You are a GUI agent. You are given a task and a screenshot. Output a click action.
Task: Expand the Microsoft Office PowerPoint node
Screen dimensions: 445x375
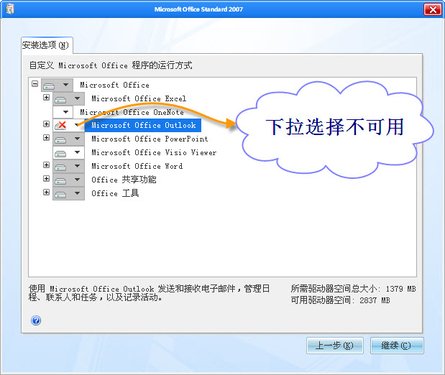[x=46, y=138]
